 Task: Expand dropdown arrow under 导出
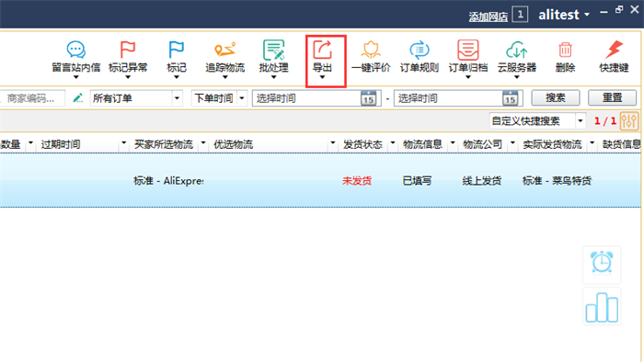pos(322,77)
